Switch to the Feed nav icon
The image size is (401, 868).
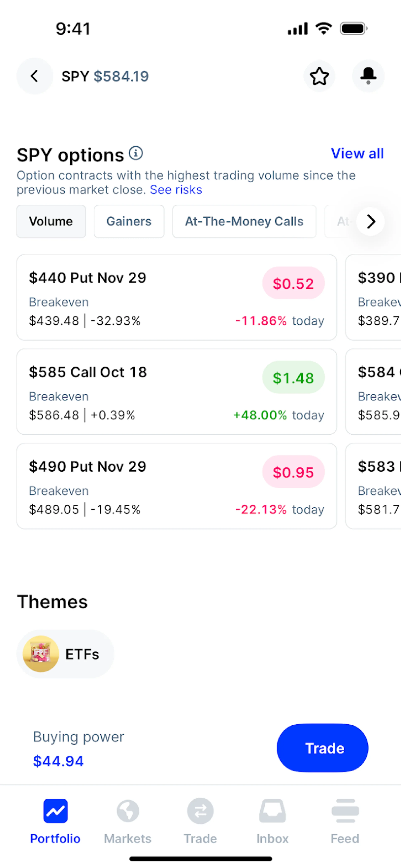tap(345, 811)
